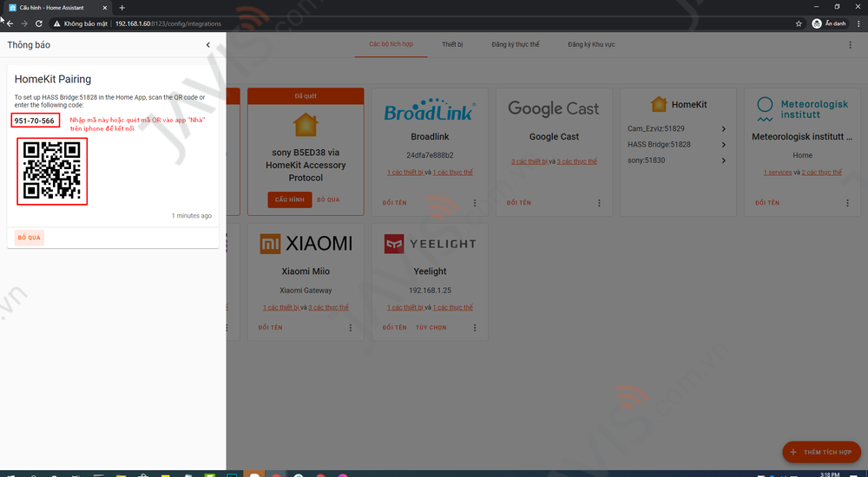This screenshot has height=477, width=868.
Task: Select the 'Cấu hình - Home Assistant' browser tab
Action: click(57, 8)
